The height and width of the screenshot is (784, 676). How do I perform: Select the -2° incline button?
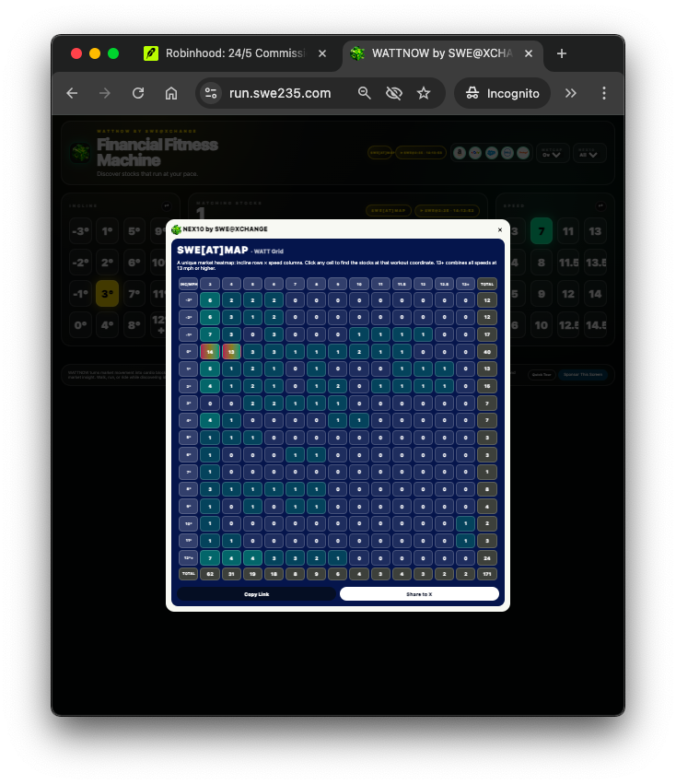(80, 263)
